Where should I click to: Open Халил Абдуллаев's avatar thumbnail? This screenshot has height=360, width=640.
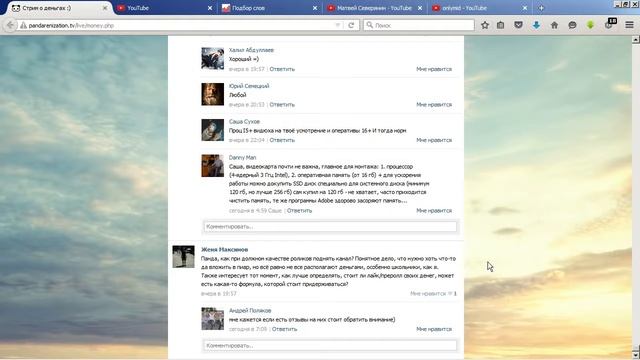213,59
